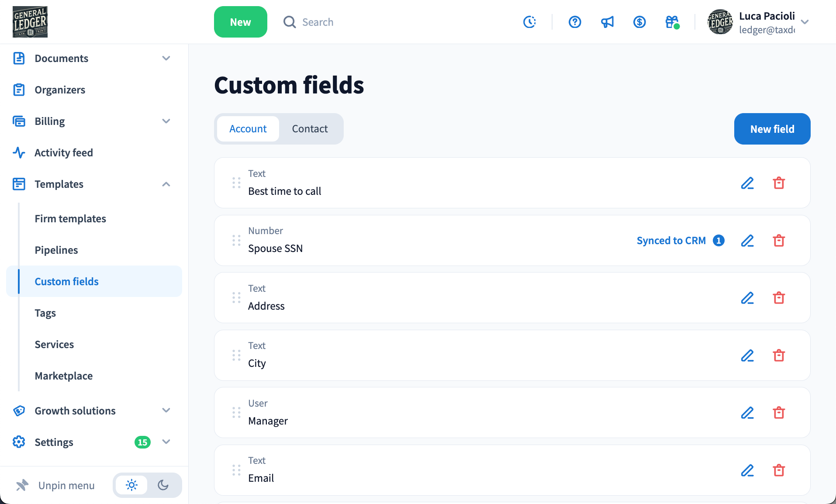Edit the Best time to call field
The height and width of the screenshot is (504, 836).
747,183
